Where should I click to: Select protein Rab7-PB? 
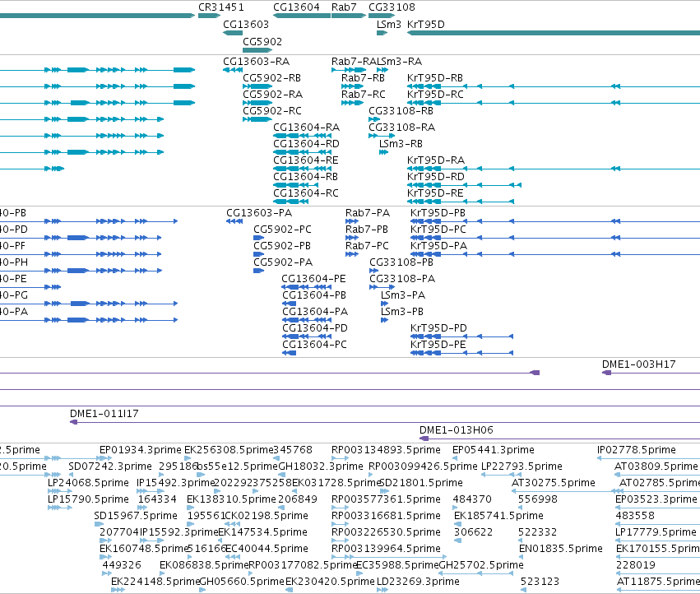tap(367, 230)
